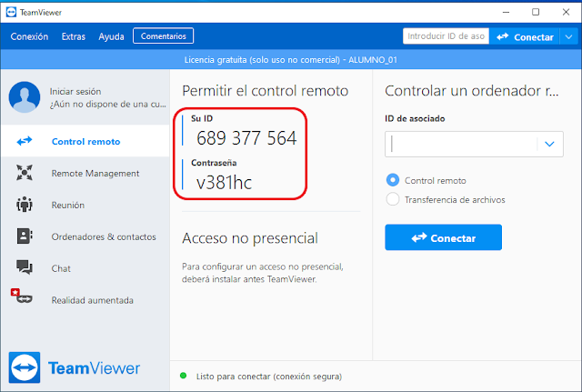Click the top toolbar Conectar button
This screenshot has height=392, width=582.
pos(525,36)
